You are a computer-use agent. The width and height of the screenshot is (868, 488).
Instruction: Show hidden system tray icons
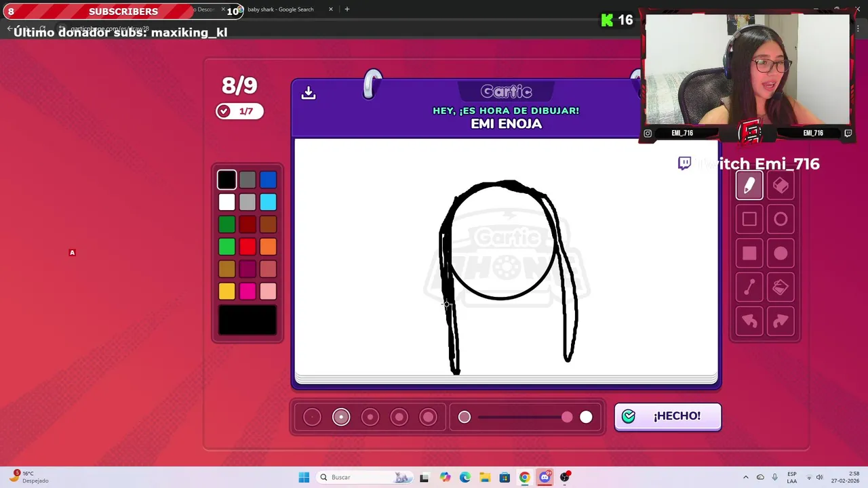click(x=746, y=477)
